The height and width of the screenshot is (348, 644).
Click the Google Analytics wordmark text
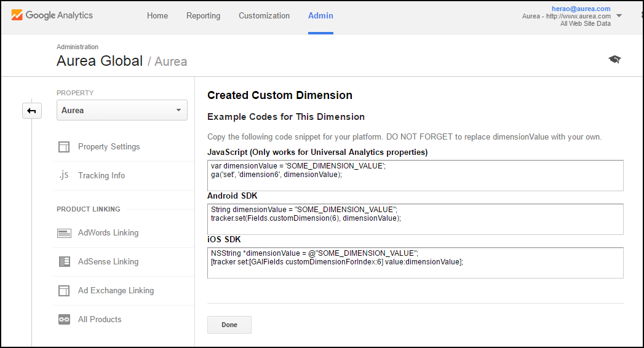point(59,15)
